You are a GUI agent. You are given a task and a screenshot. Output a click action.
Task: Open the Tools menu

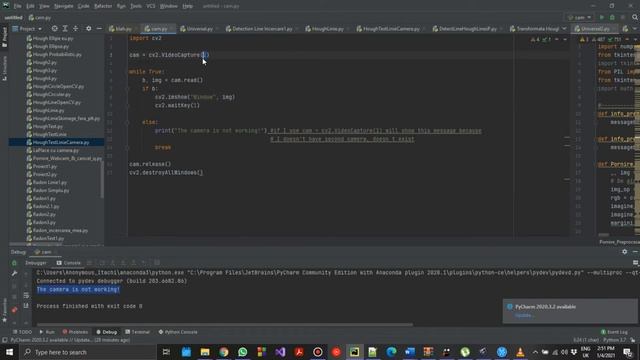click(x=136, y=6)
